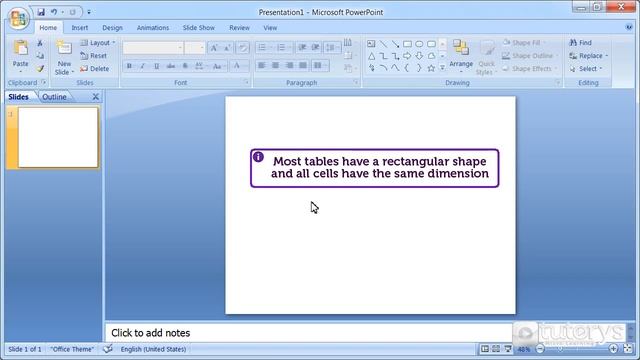The image size is (640, 360).
Task: Expand the shapes gallery More arrow
Action: pos(442,68)
